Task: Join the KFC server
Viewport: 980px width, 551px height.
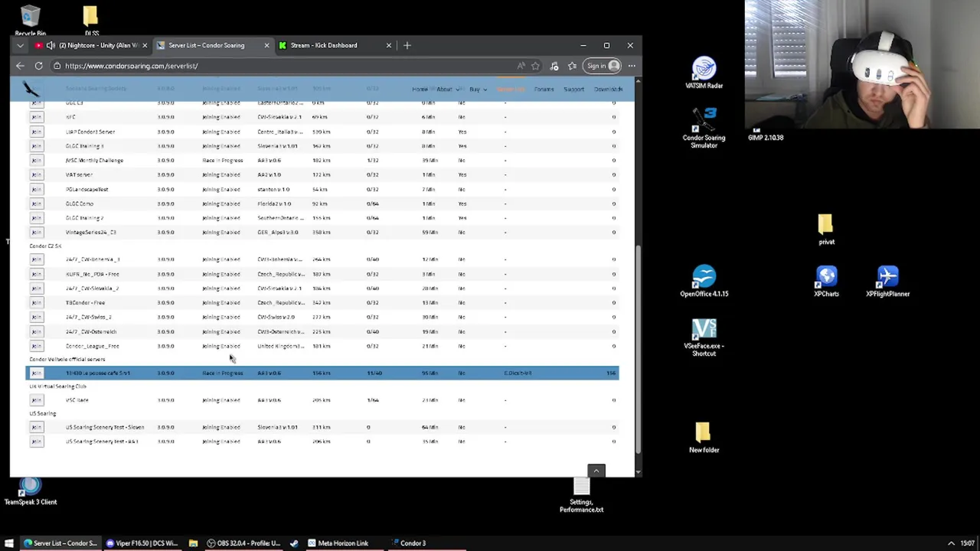Action: pos(36,117)
